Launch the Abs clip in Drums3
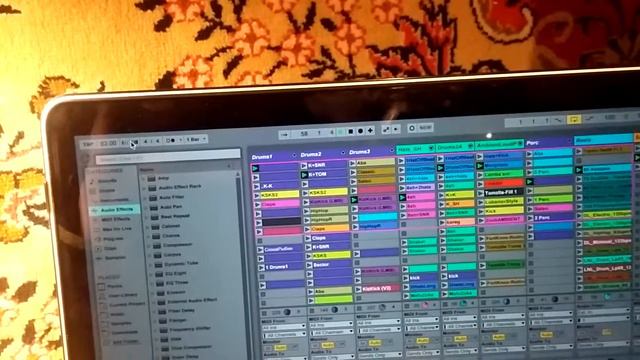 (x=352, y=163)
